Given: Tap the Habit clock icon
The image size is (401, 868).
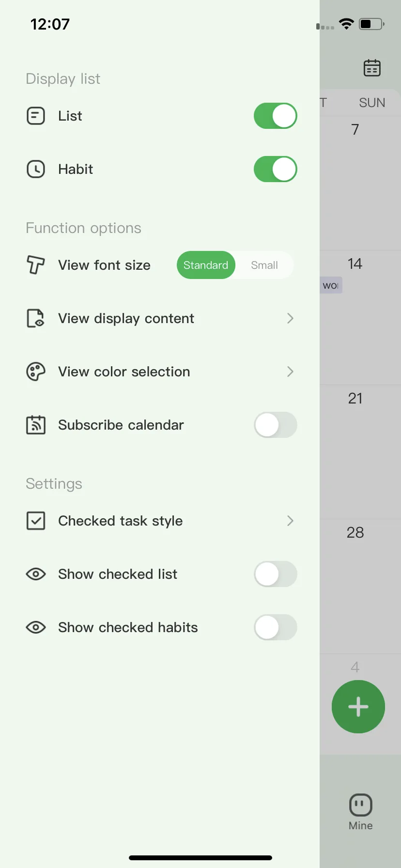Looking at the screenshot, I should click(36, 169).
